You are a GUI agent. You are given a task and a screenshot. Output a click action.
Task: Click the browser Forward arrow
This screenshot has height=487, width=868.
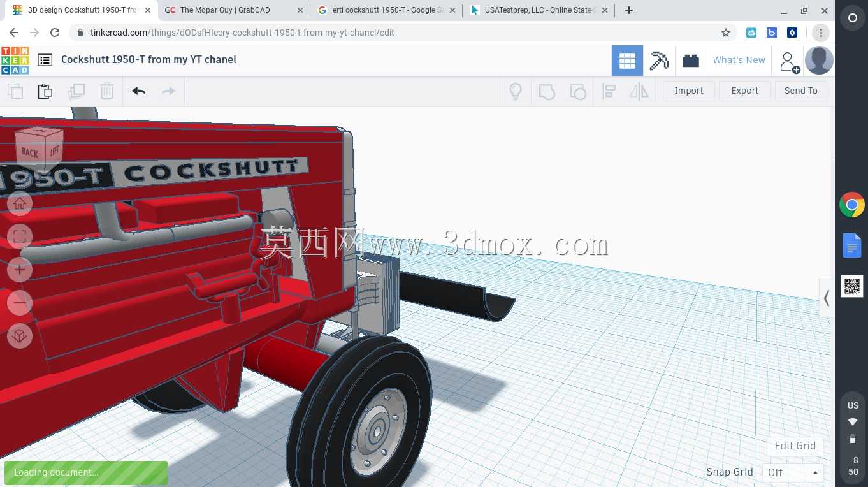pos(34,33)
